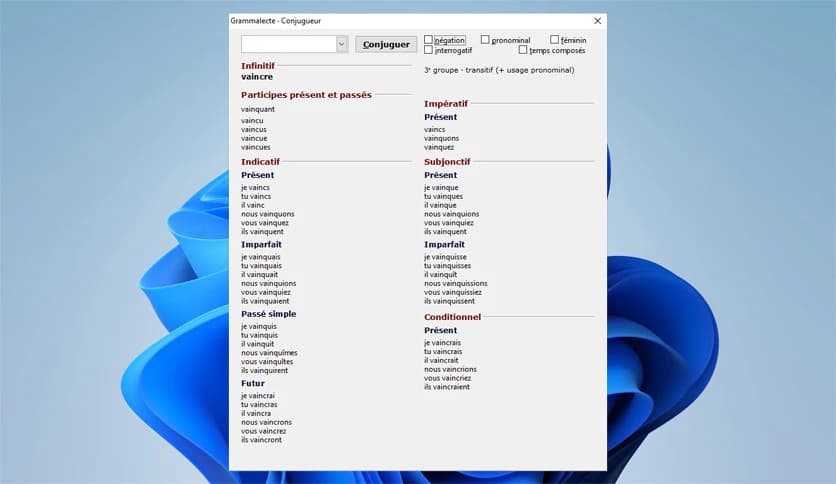The width and height of the screenshot is (836, 484).
Task: Click the '3e groupe · transitif' description text
Action: [x=499, y=70]
